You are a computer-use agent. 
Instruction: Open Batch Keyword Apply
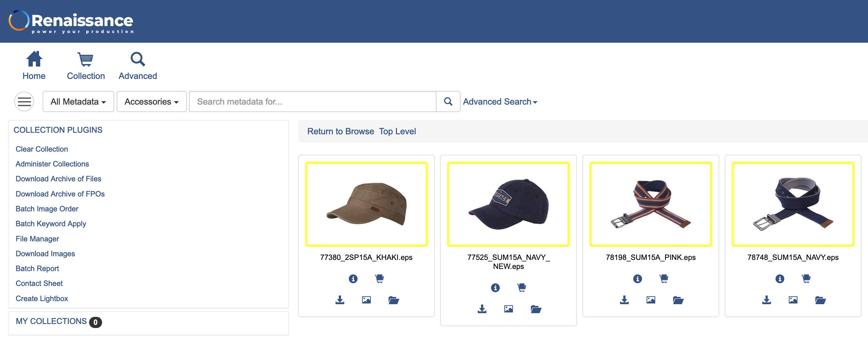(x=51, y=223)
